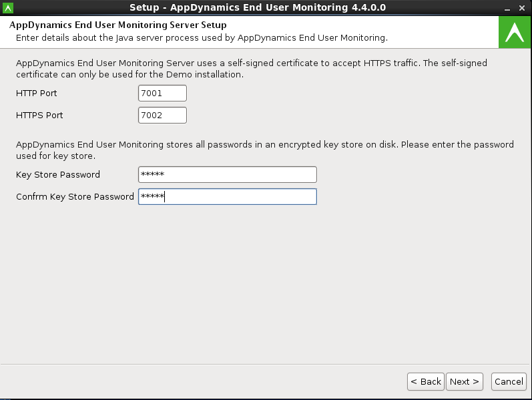Click the "Key Store Password" label
The height and width of the screenshot is (400, 532).
point(58,175)
